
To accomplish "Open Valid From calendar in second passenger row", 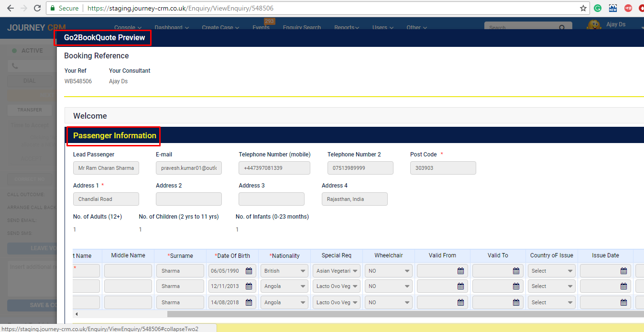I will tap(460, 286).
